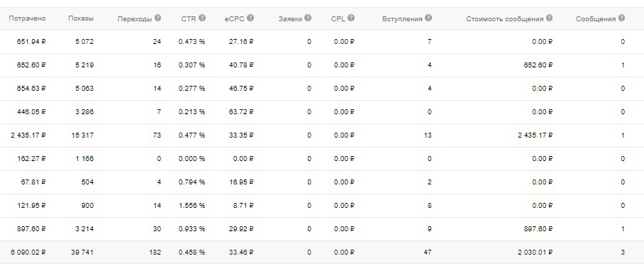Click total eCPC value 33.46 ₽
644x266 pixels.
click(241, 252)
